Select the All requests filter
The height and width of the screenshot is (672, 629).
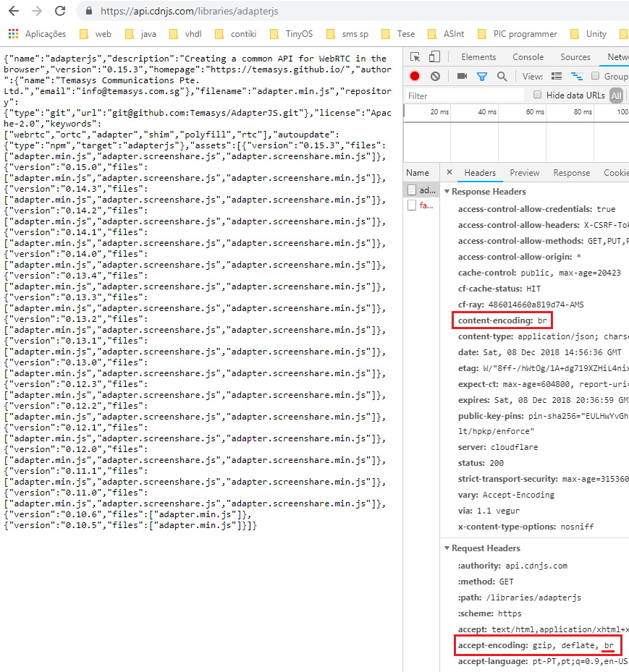tap(617, 95)
